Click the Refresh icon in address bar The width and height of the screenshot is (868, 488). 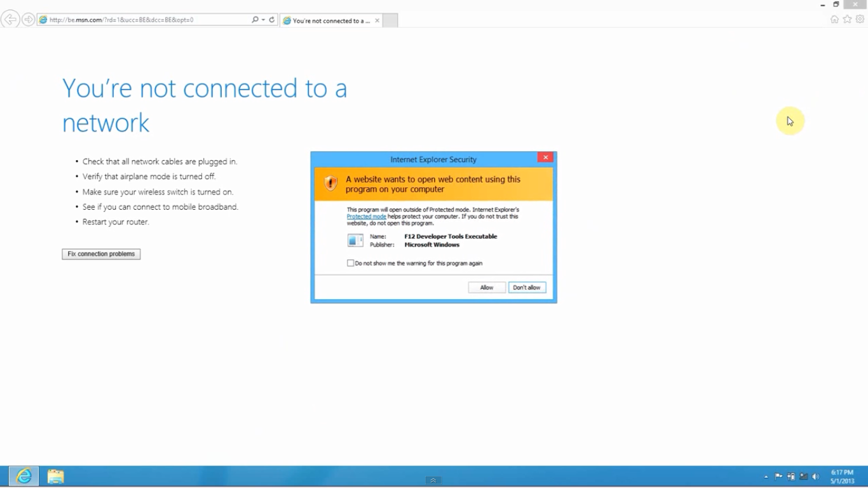click(272, 20)
